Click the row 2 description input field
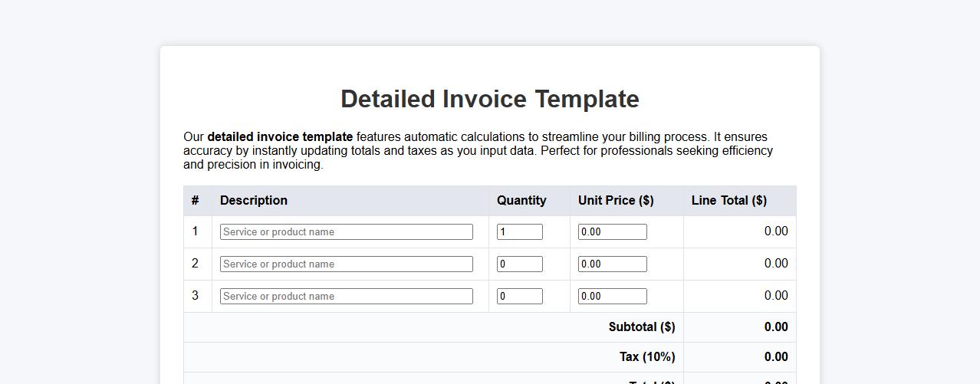Viewport: 980px width, 384px height. [x=347, y=264]
